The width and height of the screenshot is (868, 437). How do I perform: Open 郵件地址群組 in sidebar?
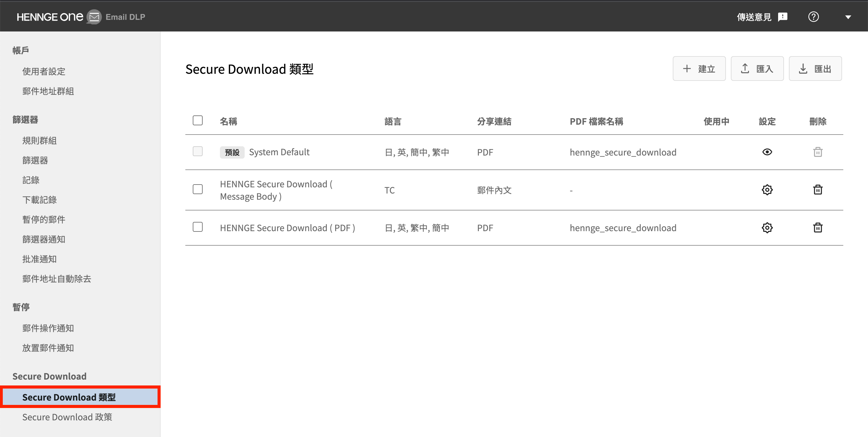point(48,91)
